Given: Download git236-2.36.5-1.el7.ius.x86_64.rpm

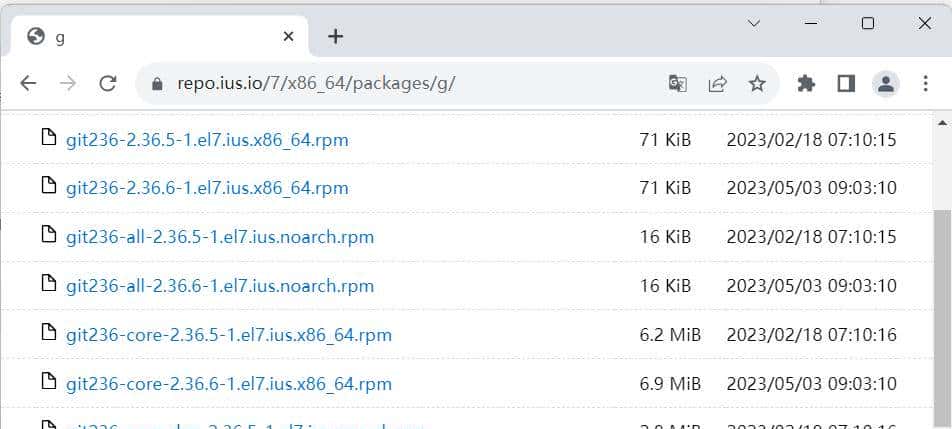Looking at the screenshot, I should point(207,140).
